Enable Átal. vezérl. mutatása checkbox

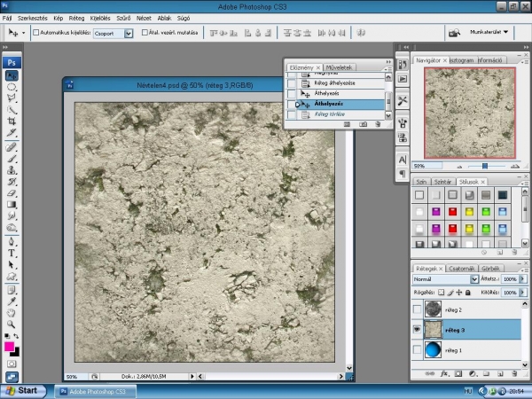click(145, 33)
